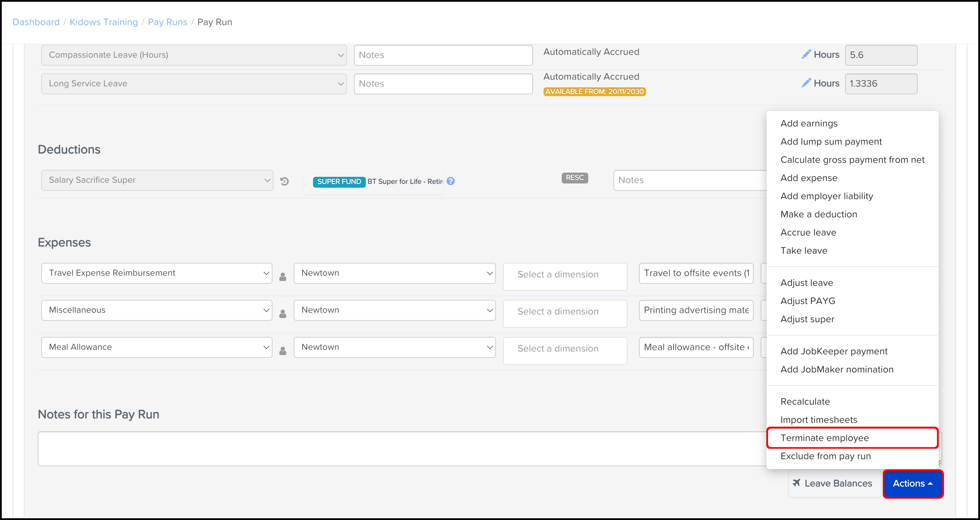Screen dimensions: 980x520
Task: Select Exclude from pay run option
Action: 825,456
